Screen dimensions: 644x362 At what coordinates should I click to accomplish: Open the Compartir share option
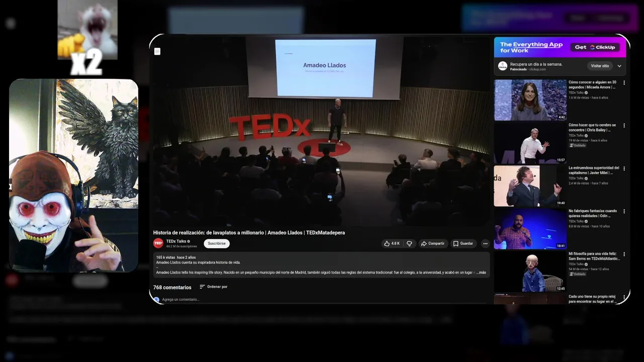433,243
